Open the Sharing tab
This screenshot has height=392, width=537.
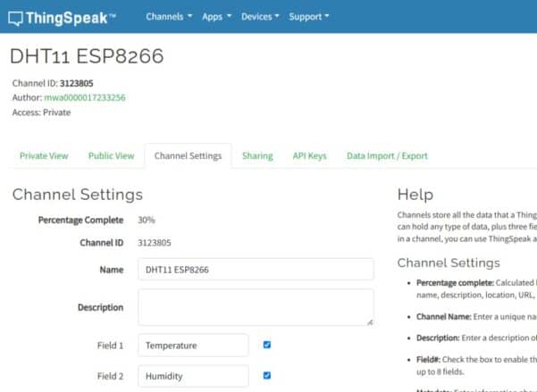click(257, 155)
